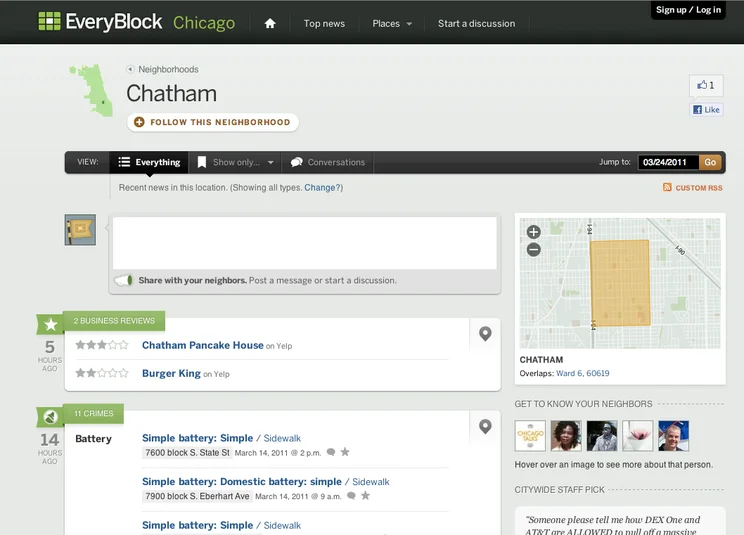Click the dark photo neighbor avatar
744x535 pixels.
(602, 435)
